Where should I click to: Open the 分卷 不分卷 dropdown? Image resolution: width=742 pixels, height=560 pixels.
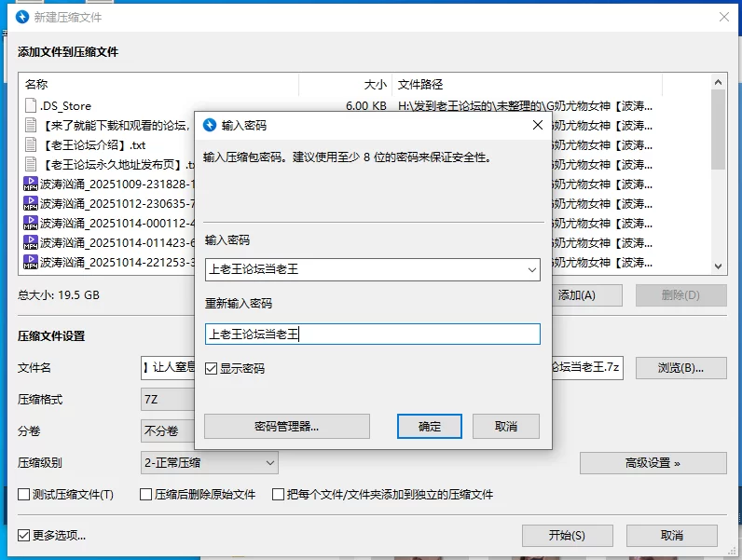pos(168,430)
